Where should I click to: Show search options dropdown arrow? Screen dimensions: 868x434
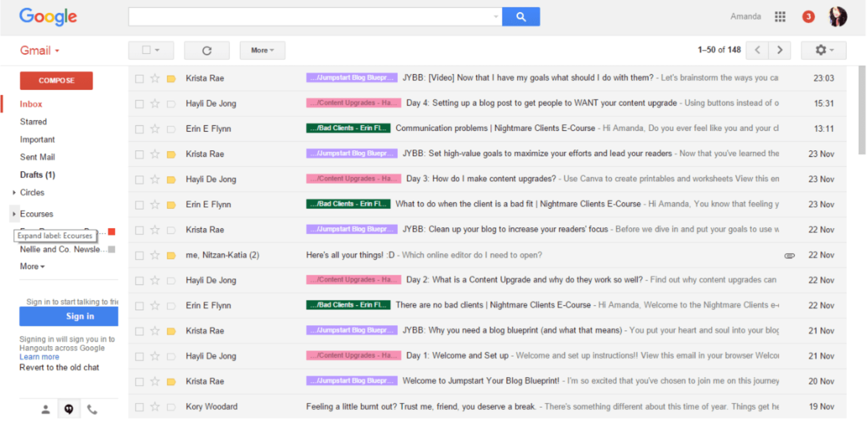point(495,17)
